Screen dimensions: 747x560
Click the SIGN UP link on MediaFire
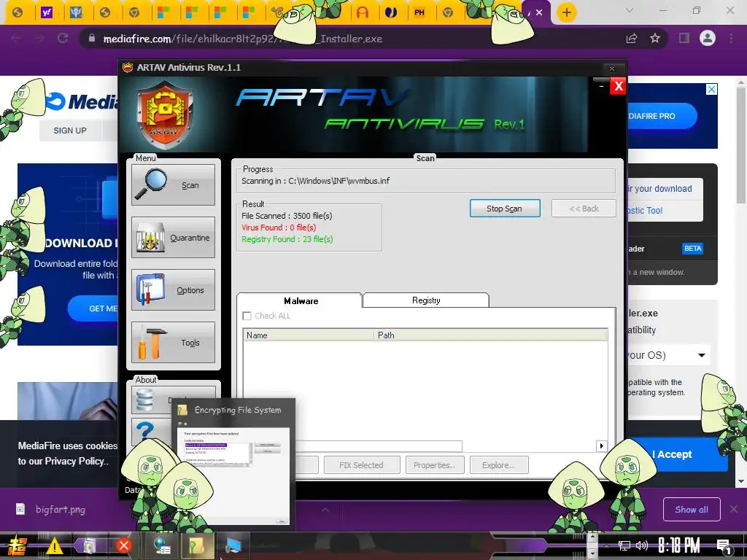tap(70, 131)
